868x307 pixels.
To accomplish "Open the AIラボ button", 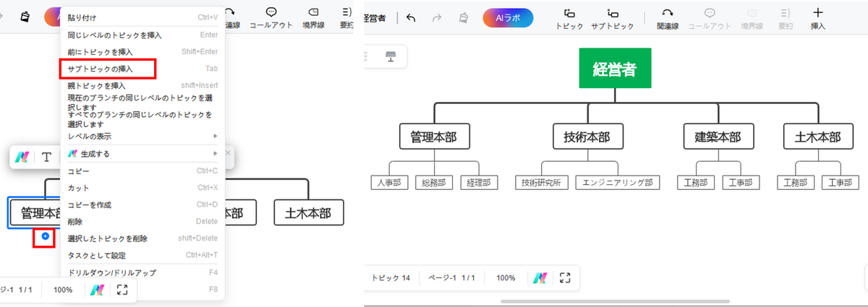I will tap(508, 18).
